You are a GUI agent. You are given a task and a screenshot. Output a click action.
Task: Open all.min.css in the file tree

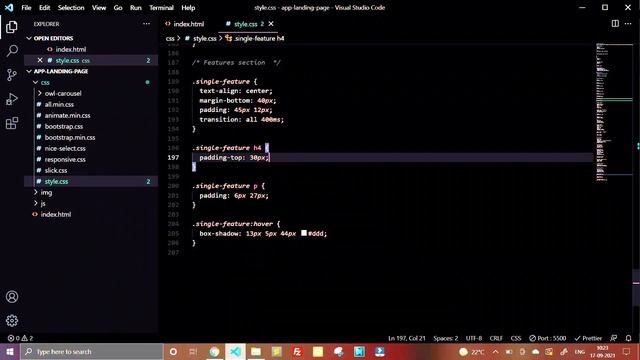(59, 104)
